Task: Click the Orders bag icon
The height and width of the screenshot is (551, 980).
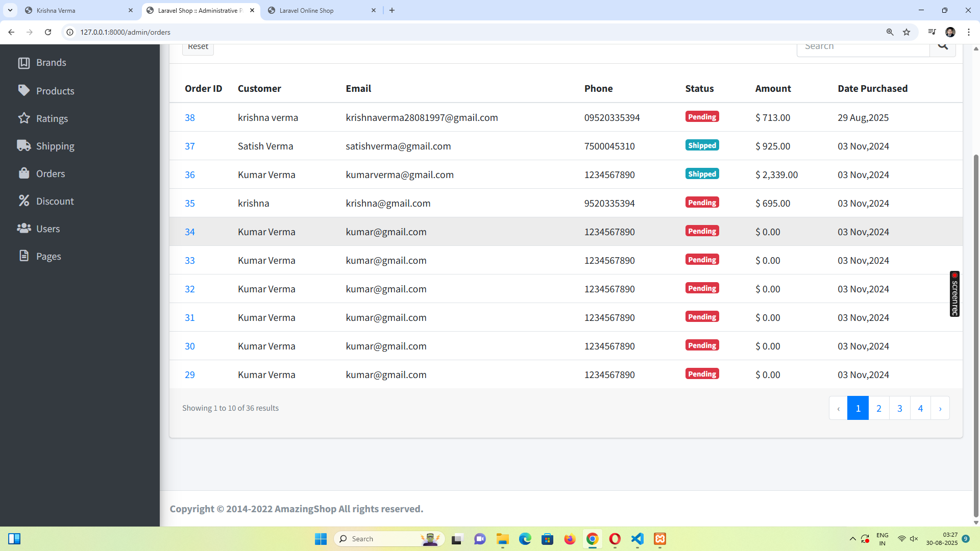Action: (24, 173)
